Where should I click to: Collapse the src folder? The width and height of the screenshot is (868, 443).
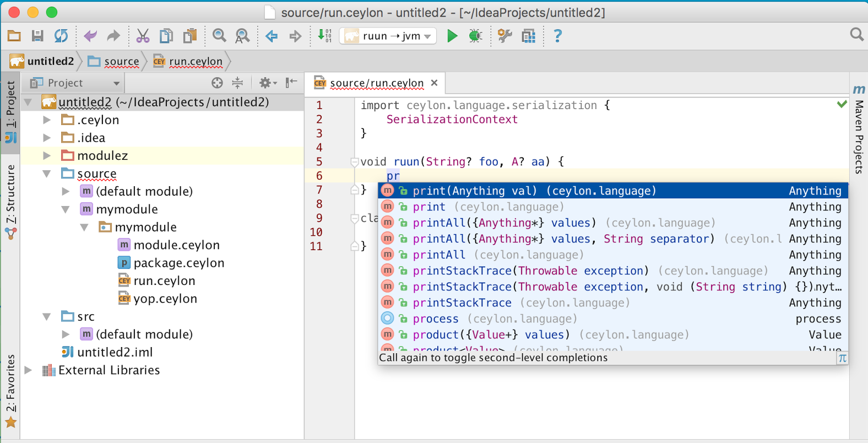[47, 317]
